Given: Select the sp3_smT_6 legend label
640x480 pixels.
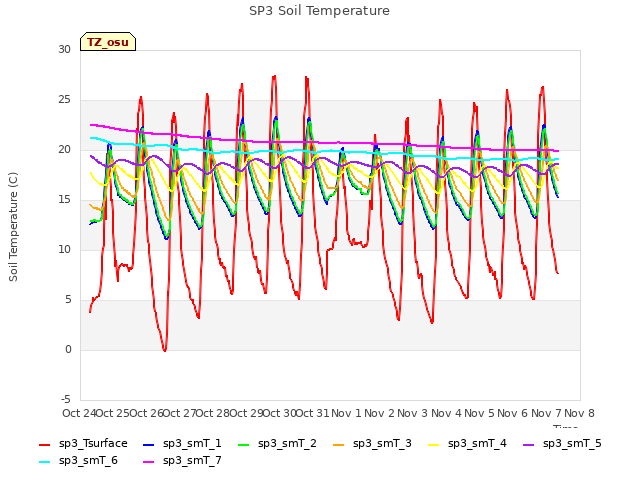Looking at the screenshot, I should tap(88, 461).
